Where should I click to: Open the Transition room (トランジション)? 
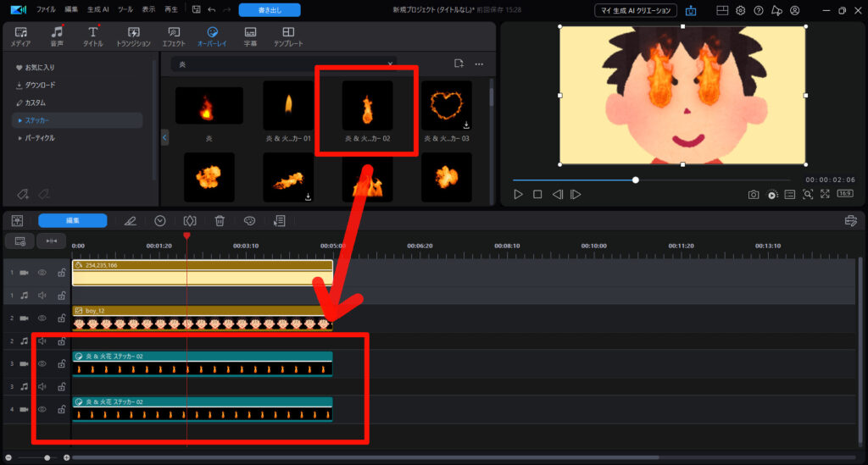coord(133,36)
